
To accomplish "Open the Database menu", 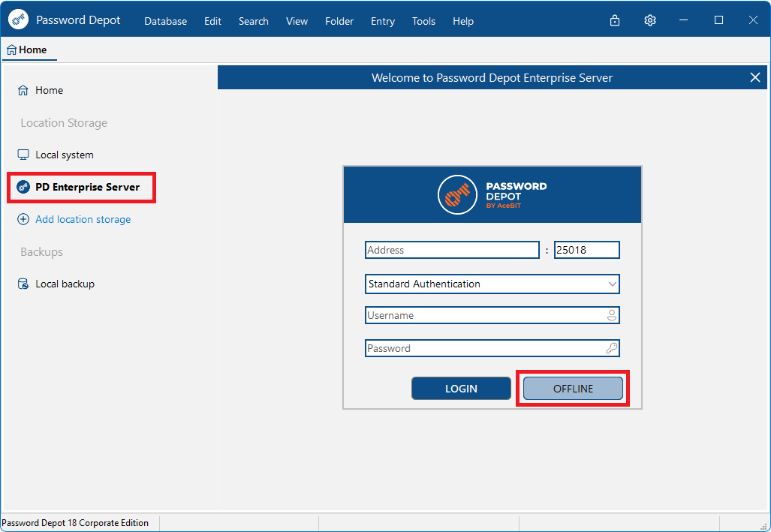I will pos(166,21).
